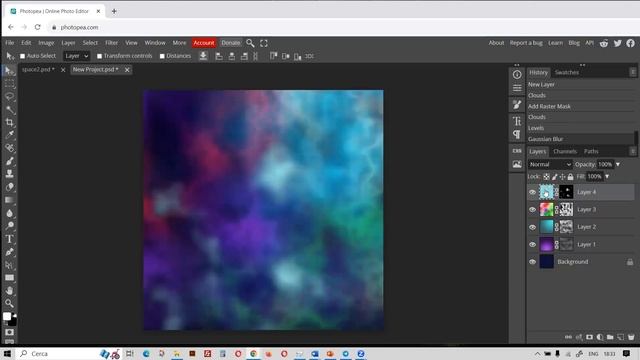Hide Layer 2 with its eye icon

click(x=532, y=227)
